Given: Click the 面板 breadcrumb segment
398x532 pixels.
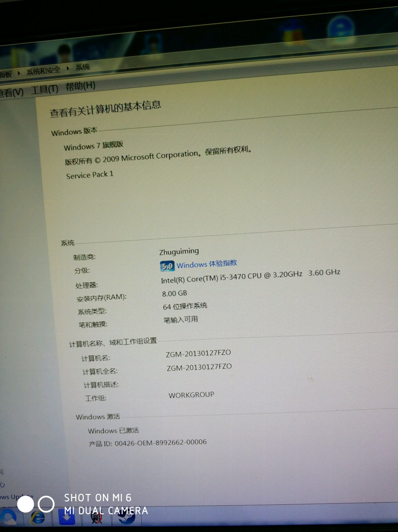Looking at the screenshot, I should pyautogui.click(x=6, y=74).
